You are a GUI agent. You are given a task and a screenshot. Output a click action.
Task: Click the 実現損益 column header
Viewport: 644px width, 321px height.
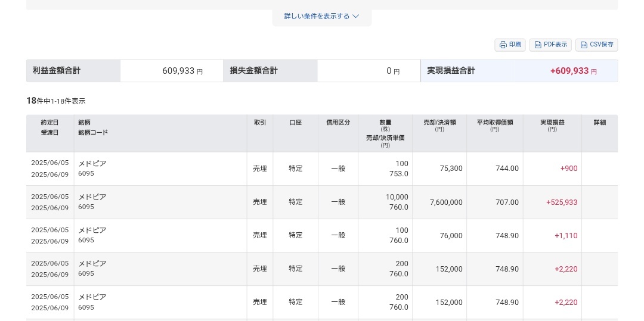pyautogui.click(x=552, y=126)
